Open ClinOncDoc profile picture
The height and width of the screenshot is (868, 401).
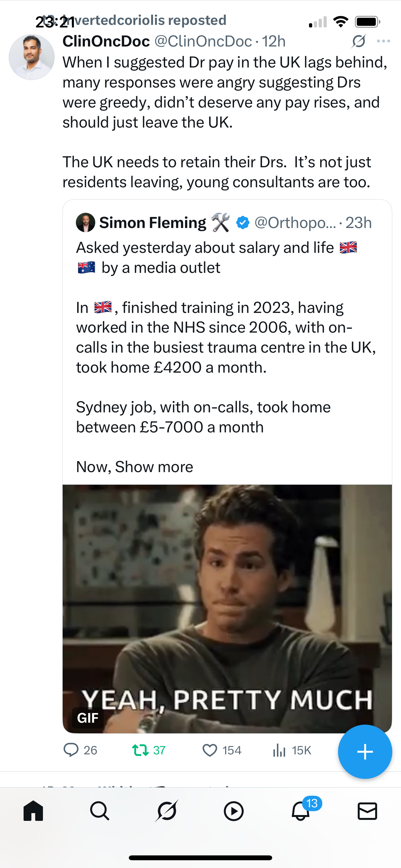click(32, 57)
